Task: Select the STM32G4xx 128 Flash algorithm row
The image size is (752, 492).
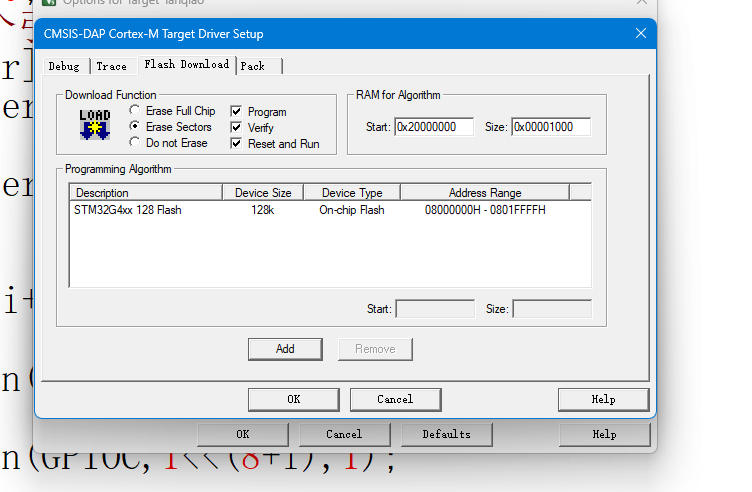Action: (330, 210)
